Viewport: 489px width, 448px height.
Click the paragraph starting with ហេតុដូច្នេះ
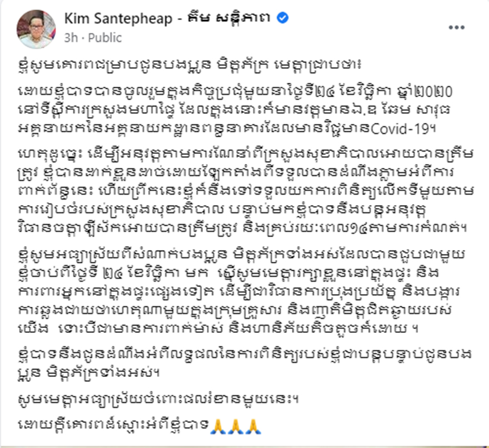(246, 191)
